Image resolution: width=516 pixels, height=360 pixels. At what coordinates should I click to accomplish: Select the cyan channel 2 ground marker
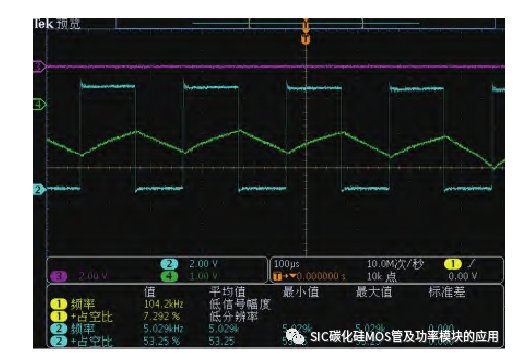coord(39,190)
